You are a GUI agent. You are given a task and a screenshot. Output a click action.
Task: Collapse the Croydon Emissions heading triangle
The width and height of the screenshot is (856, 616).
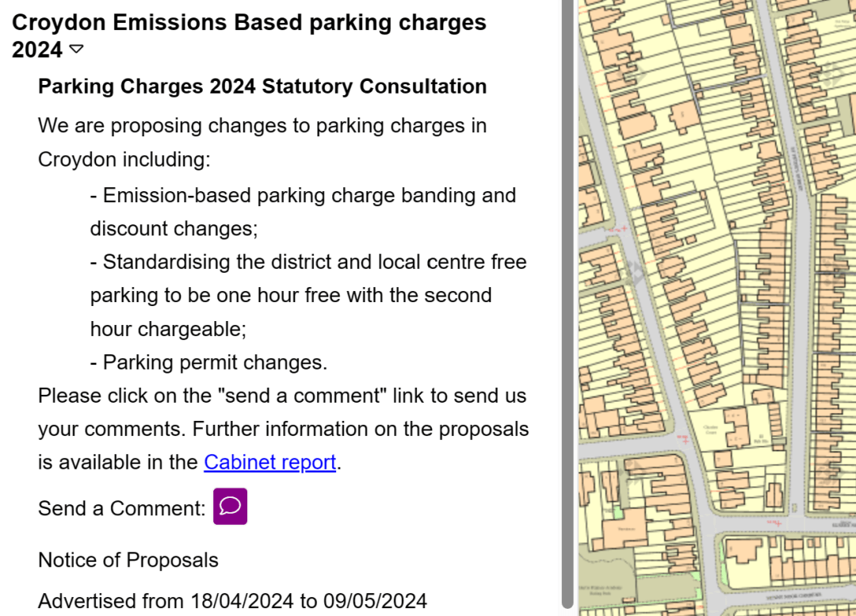(x=76, y=49)
